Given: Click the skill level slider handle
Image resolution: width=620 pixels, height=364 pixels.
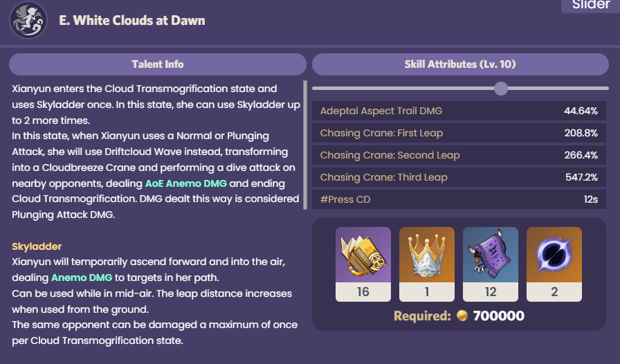Looking at the screenshot, I should [x=501, y=89].
